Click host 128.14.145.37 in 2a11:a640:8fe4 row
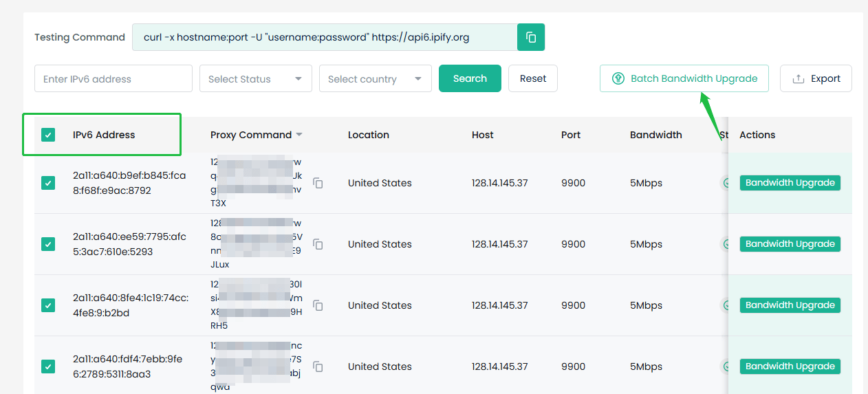The width and height of the screenshot is (868, 394). tap(500, 305)
